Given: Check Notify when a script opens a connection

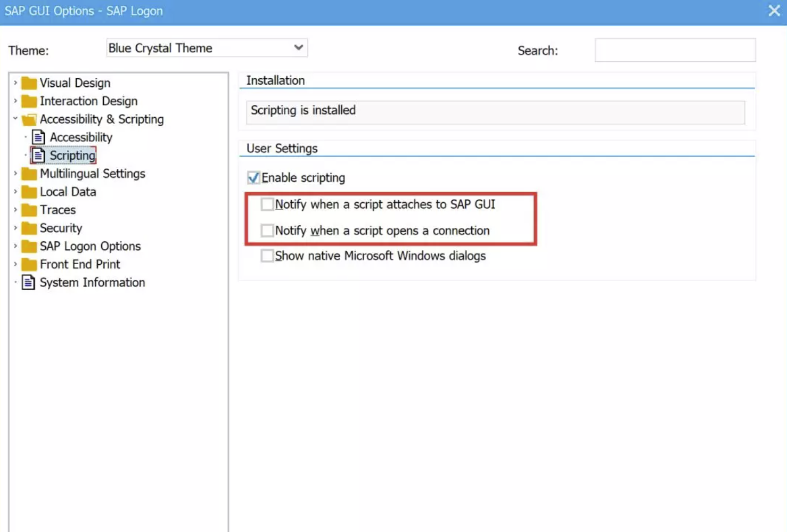Looking at the screenshot, I should click(267, 231).
